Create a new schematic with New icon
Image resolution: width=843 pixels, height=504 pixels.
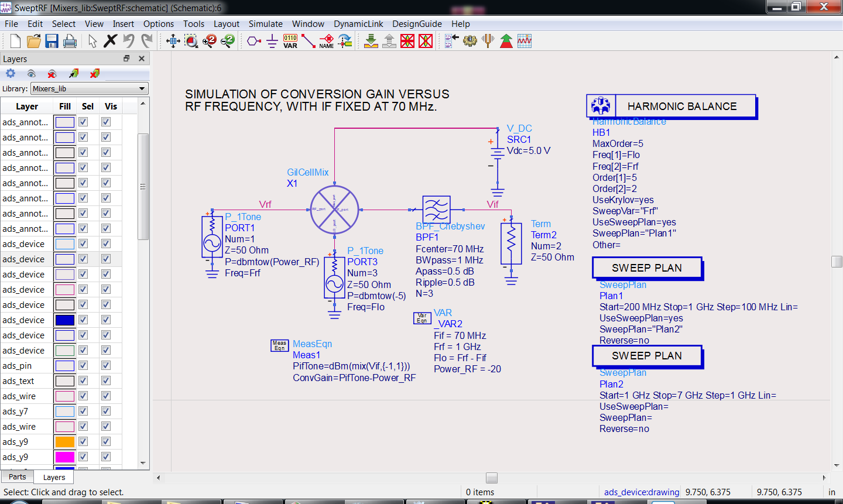(15, 41)
